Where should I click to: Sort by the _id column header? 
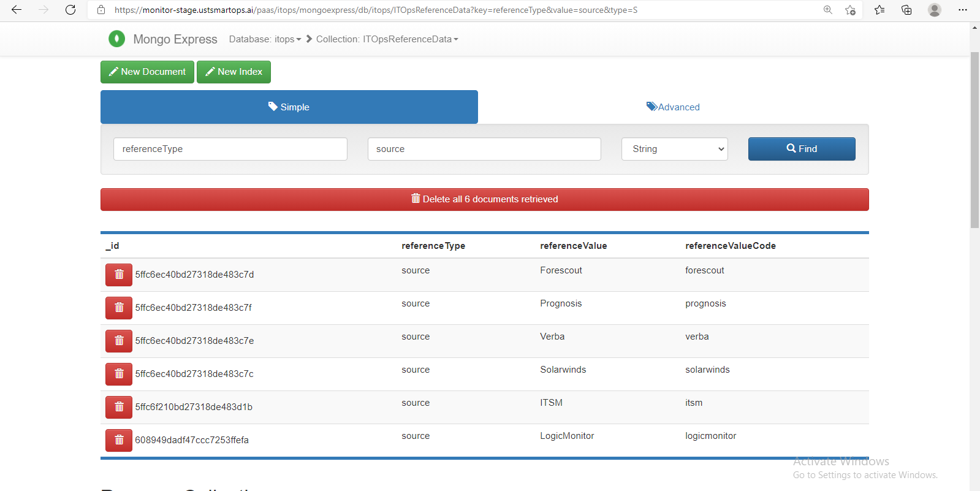tap(112, 246)
